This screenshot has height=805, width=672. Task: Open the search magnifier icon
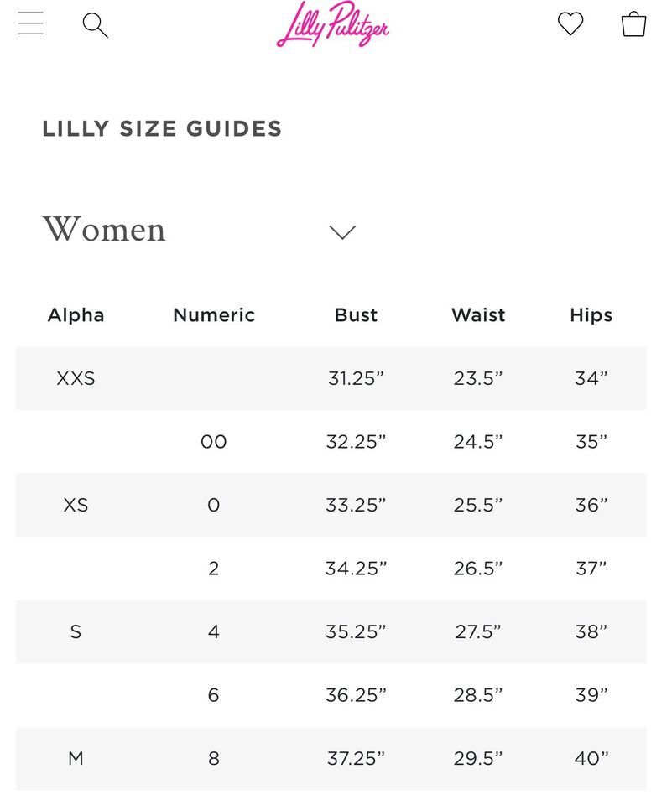coord(95,25)
